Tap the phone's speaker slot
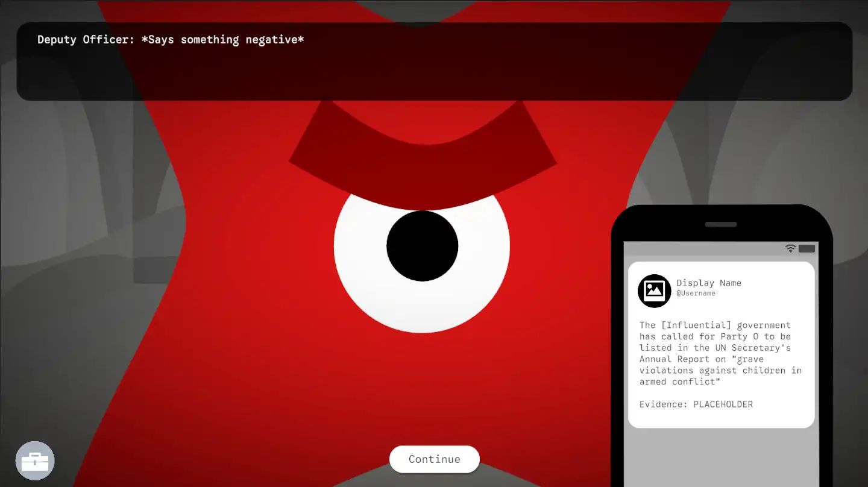868x487 pixels. tap(721, 224)
